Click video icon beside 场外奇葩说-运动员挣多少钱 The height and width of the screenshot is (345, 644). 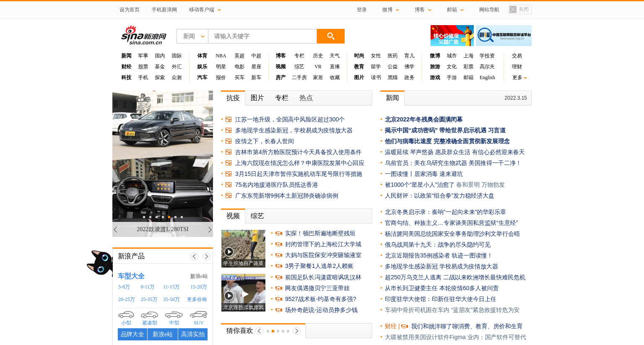pyautogui.click(x=279, y=310)
